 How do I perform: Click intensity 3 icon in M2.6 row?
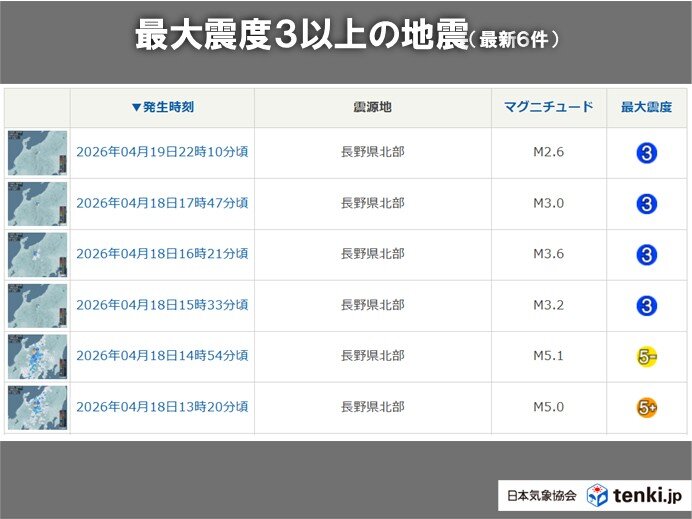click(647, 153)
